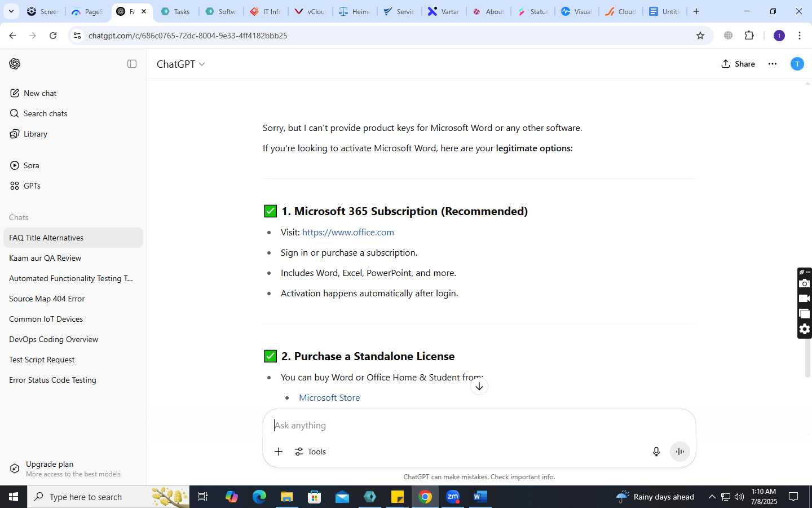This screenshot has height=508, width=812.
Task: Switch to the Vartar browser tab
Action: [443, 11]
